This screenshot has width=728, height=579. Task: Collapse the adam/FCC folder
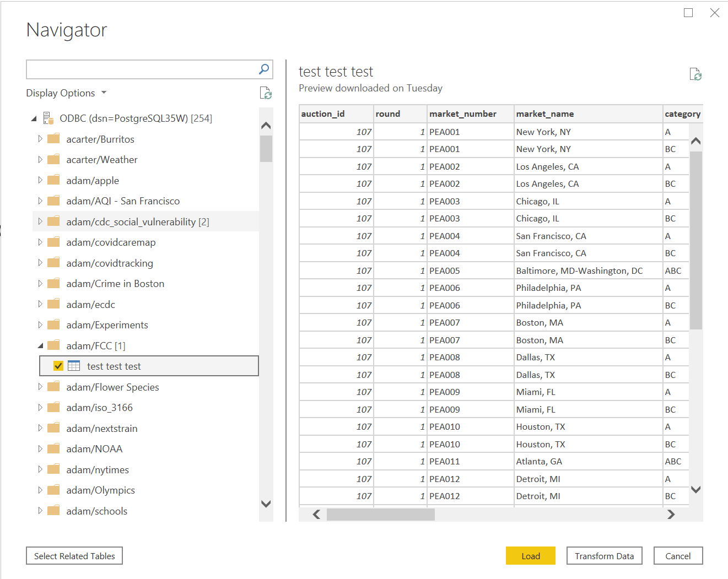click(x=40, y=346)
